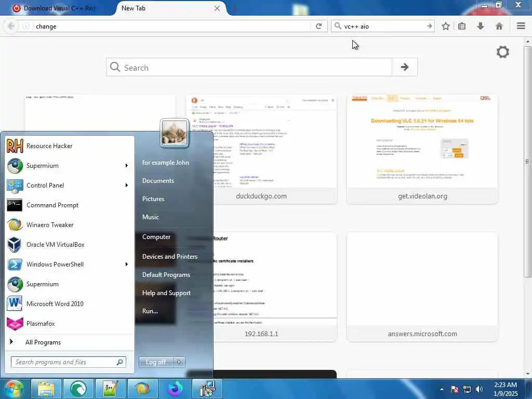
Task: Open Devices and Printers
Action: pos(170,257)
